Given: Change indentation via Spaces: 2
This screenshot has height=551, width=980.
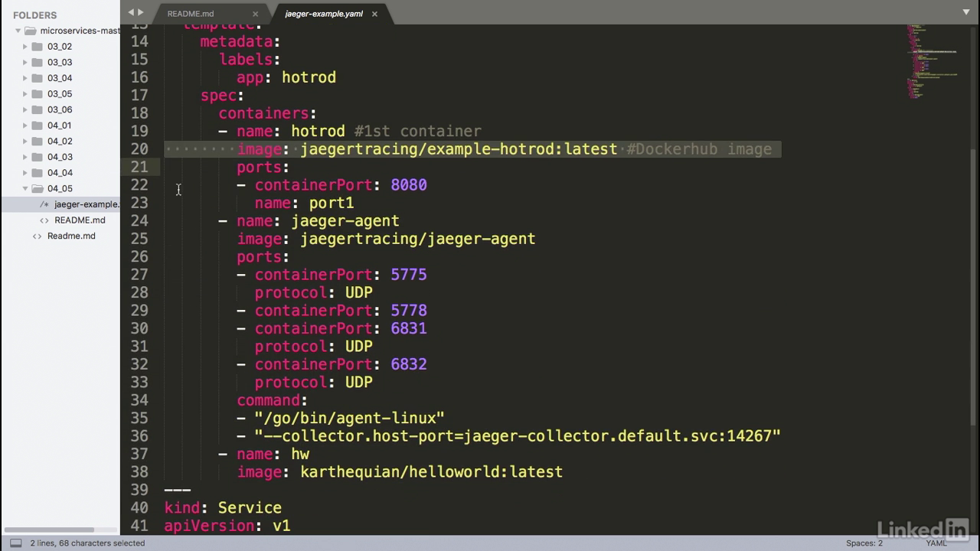Looking at the screenshot, I should click(864, 543).
